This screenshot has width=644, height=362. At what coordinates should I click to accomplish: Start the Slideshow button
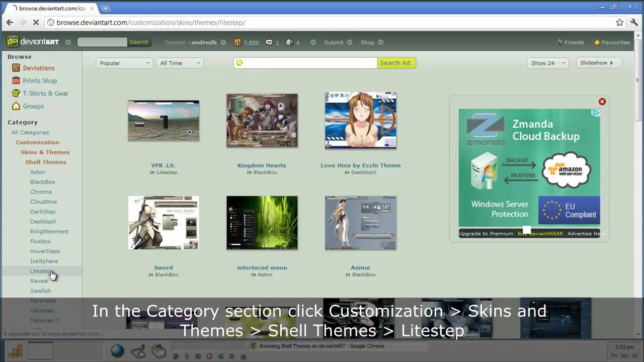598,63
